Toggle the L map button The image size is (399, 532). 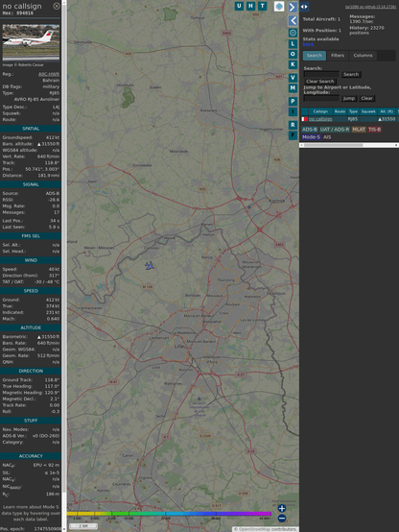(293, 44)
